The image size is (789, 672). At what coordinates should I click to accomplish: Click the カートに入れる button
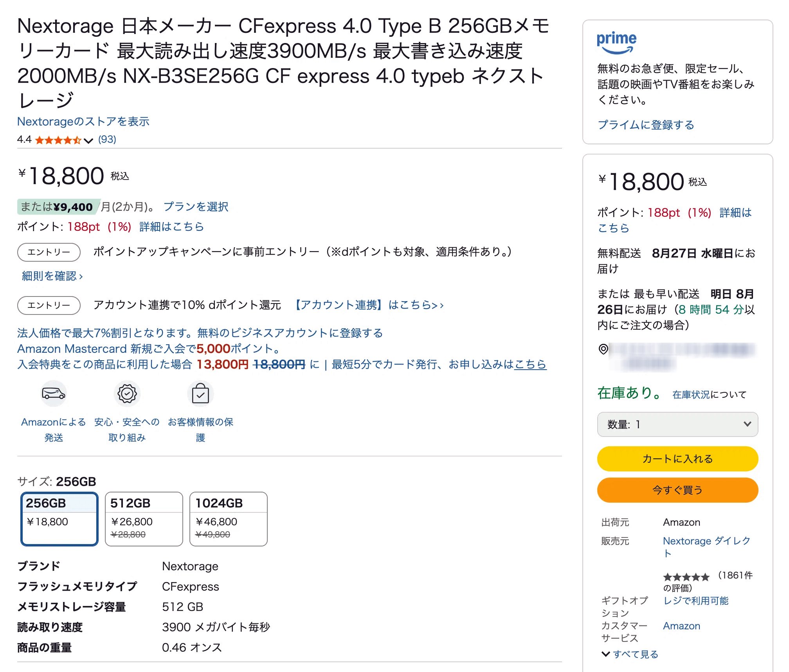point(677,458)
